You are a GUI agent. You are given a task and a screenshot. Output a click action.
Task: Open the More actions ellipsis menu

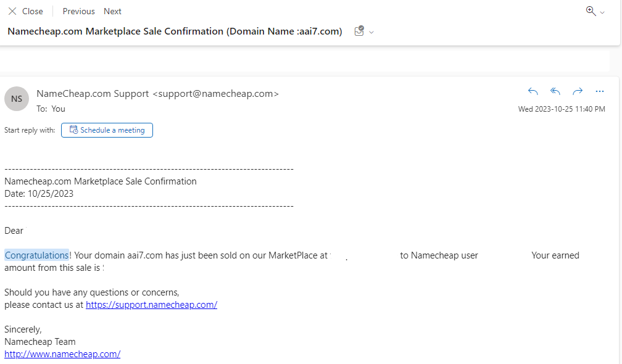coord(599,91)
